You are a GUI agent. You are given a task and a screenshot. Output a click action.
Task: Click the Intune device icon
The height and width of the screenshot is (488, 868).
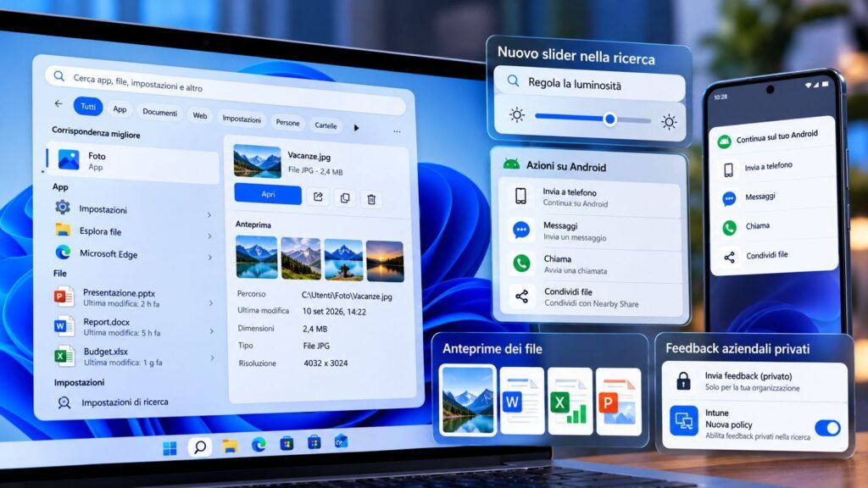[684, 421]
